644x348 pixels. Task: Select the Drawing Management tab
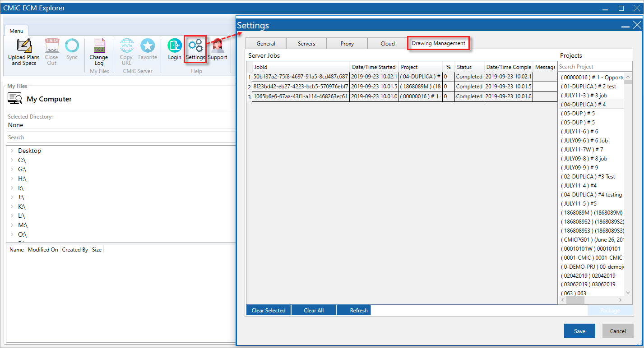438,43
